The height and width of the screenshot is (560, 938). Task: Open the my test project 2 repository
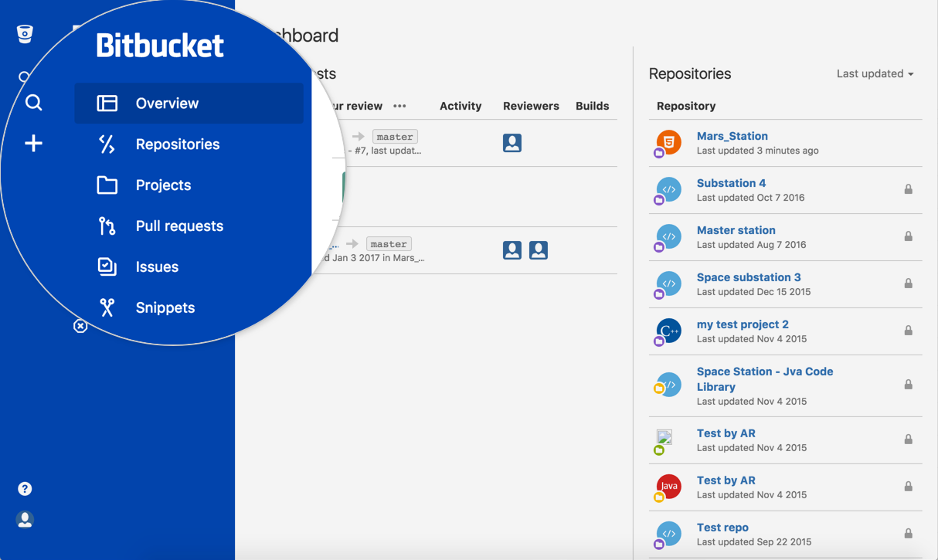click(743, 324)
